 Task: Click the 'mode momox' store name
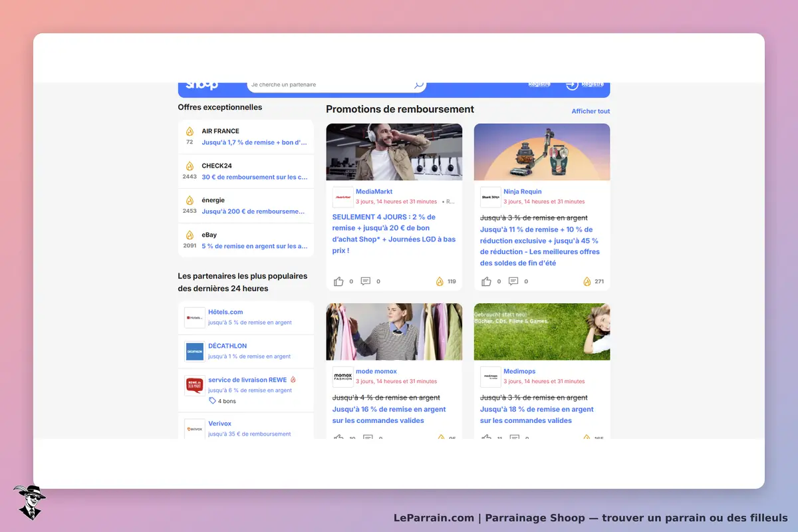[x=376, y=372]
